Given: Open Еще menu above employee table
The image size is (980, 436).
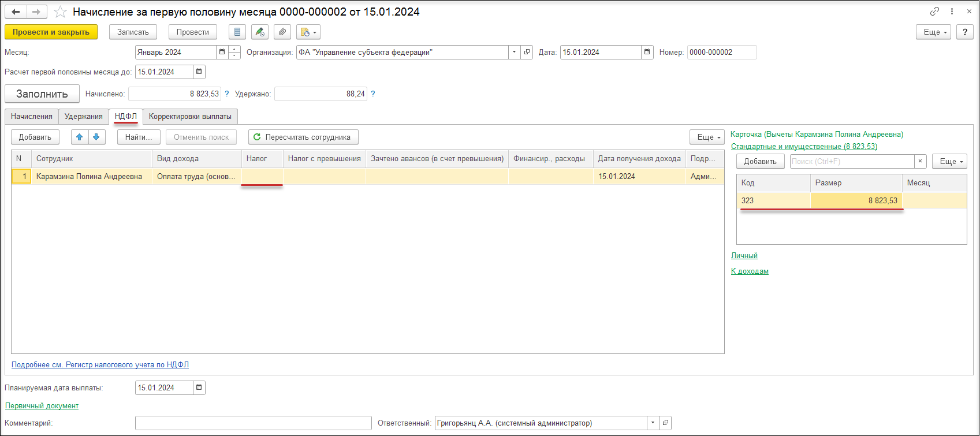Looking at the screenshot, I should tap(707, 137).
